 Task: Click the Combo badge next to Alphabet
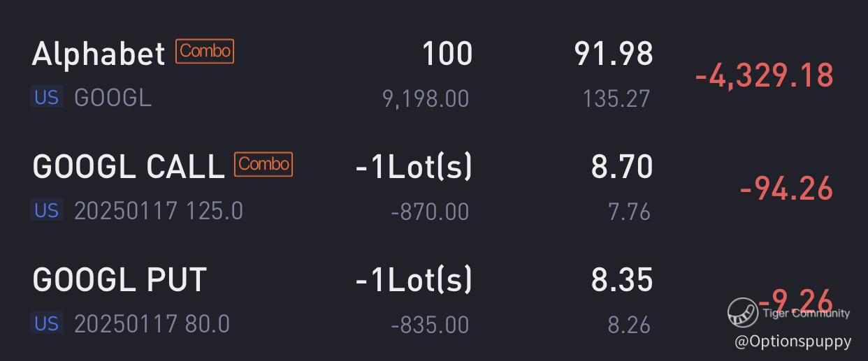pyautogui.click(x=205, y=52)
